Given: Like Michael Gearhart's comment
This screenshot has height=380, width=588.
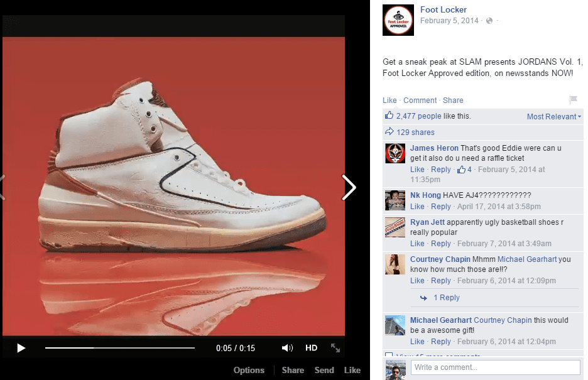Looking at the screenshot, I should pos(417,342).
